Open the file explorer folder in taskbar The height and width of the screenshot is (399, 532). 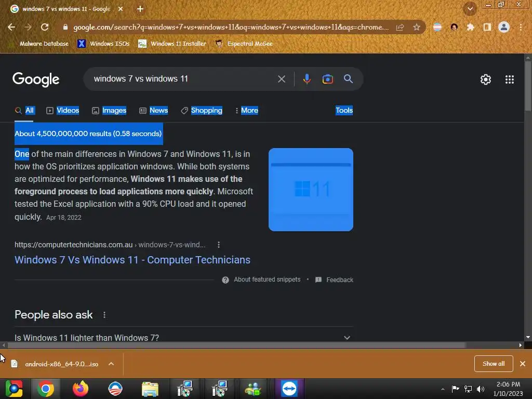[150, 389]
